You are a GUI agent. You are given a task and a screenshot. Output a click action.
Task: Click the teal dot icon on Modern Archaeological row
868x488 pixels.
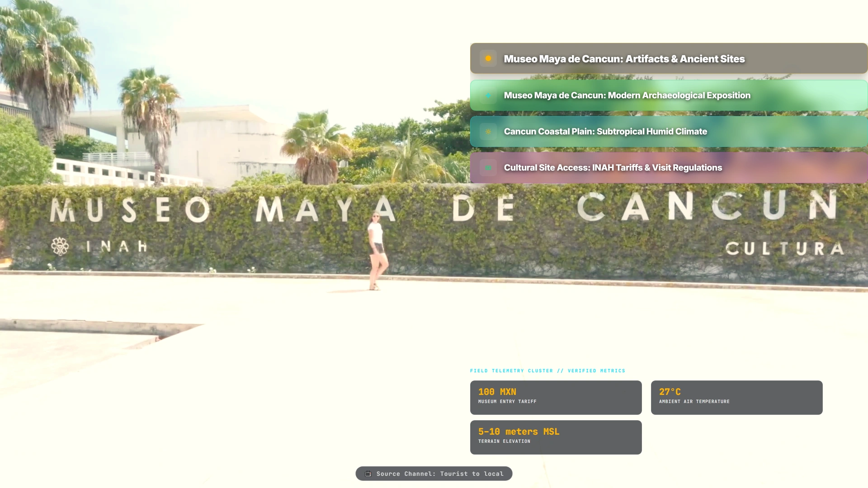coord(488,95)
